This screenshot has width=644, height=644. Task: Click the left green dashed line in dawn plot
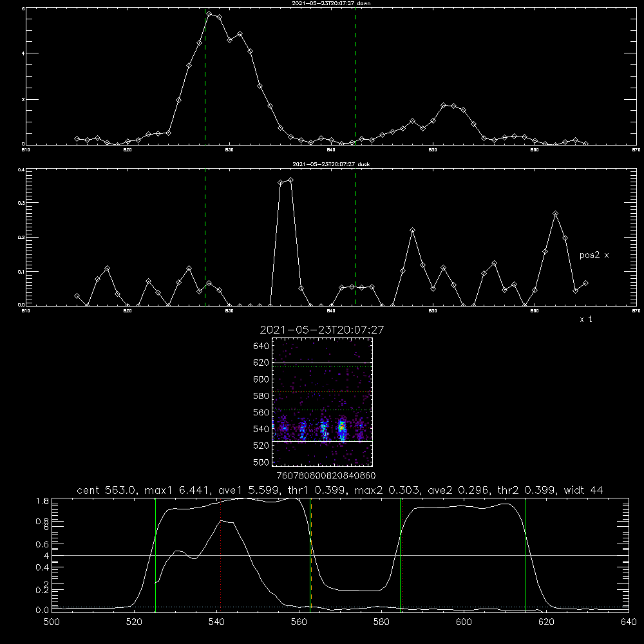(x=205, y=76)
